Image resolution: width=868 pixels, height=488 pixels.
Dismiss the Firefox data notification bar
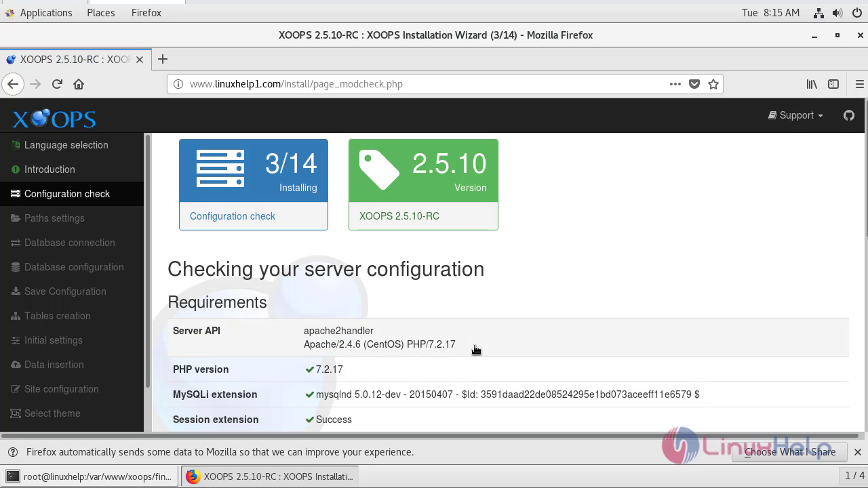click(857, 452)
